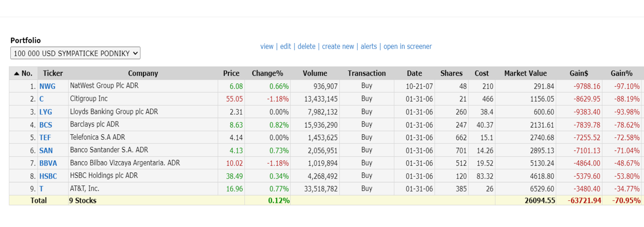The width and height of the screenshot is (644, 227).
Task: Sort table by Ticker column header
Action: tap(53, 73)
